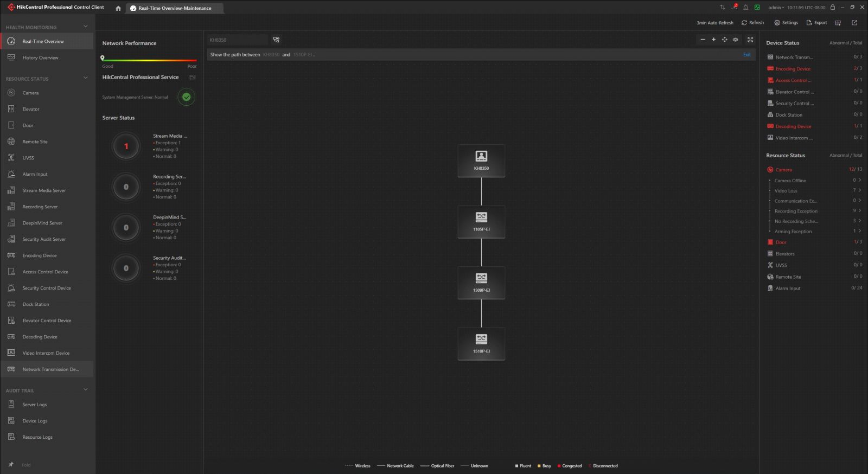Screen dimensions: 868x474
Task: Collapse the Resource Status section
Action: tap(85, 78)
